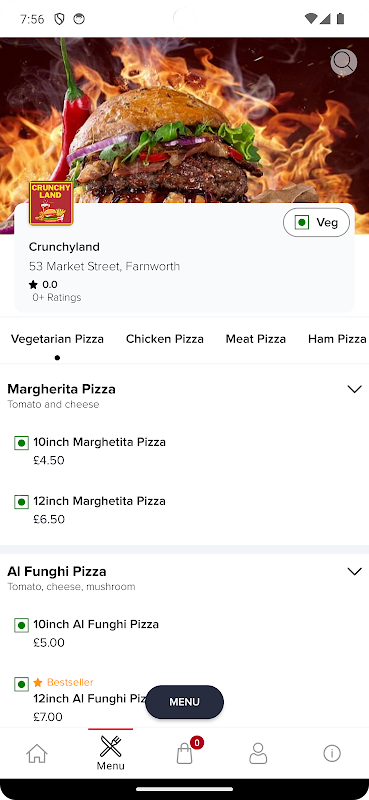Switch to the Meat Pizza tab
369x800 pixels.
tap(256, 339)
